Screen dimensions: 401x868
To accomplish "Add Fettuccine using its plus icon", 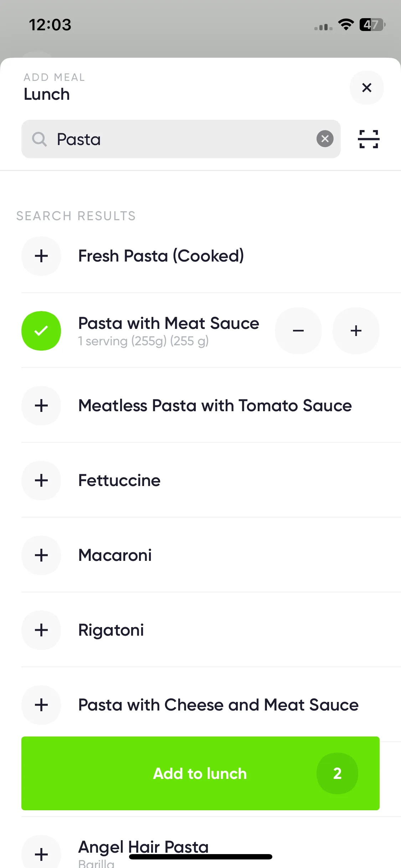I will pos(41,480).
